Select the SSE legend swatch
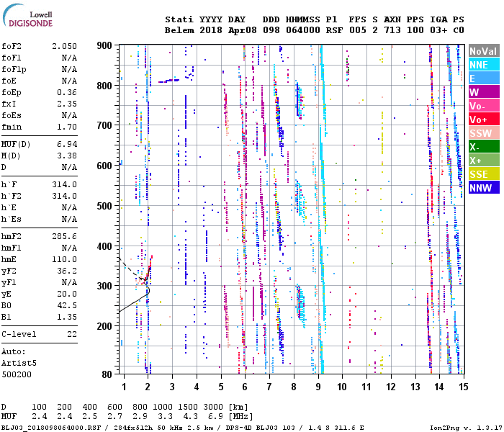The image size is (504, 432). pyautogui.click(x=484, y=174)
